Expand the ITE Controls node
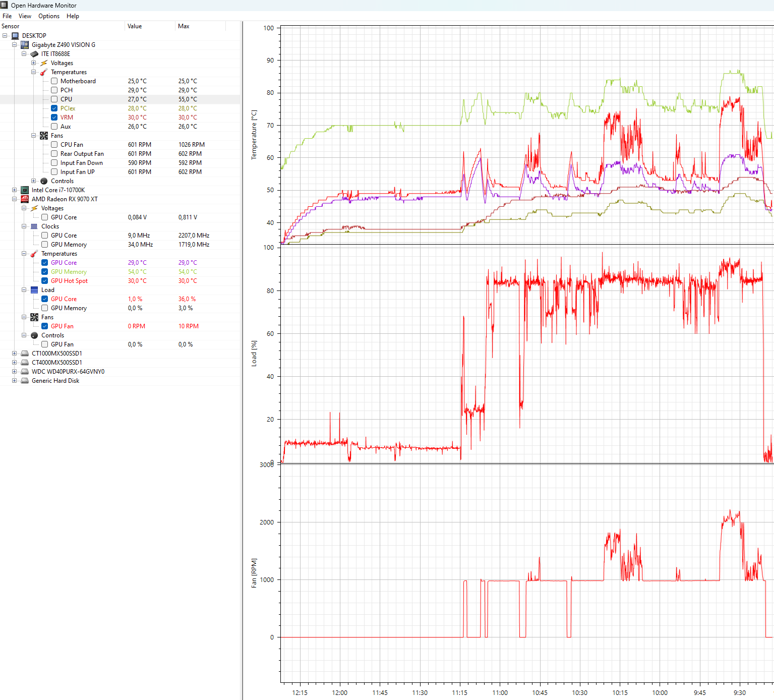This screenshot has width=774, height=700. point(33,181)
